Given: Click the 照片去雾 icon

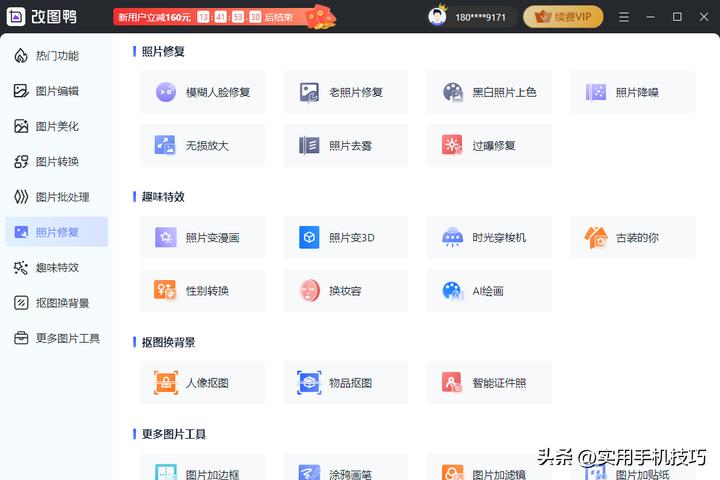Looking at the screenshot, I should [309, 145].
